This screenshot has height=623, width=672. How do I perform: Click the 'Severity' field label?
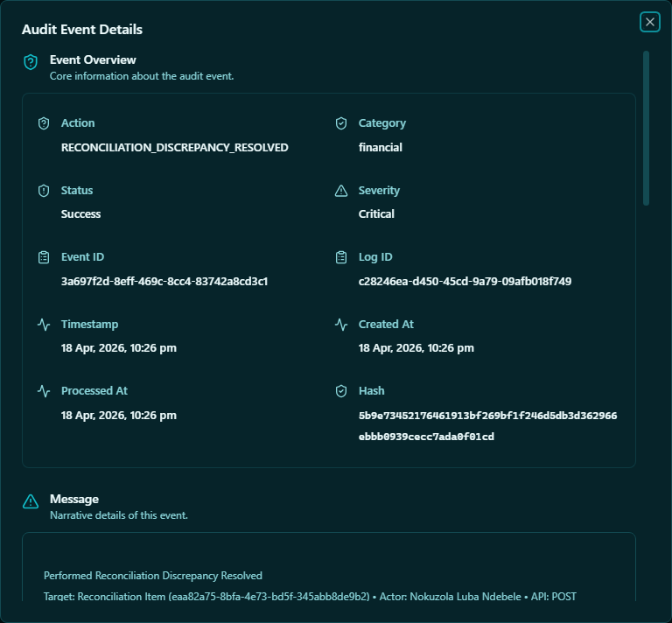click(x=379, y=190)
